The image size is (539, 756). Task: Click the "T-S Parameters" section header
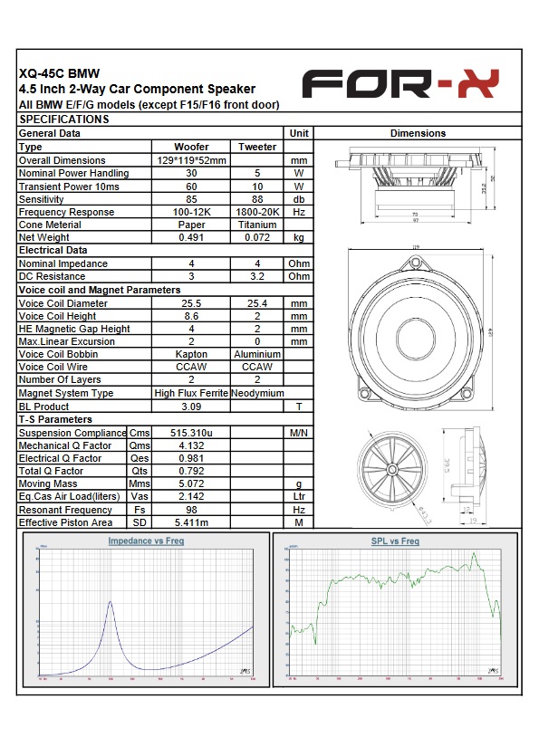55,419
